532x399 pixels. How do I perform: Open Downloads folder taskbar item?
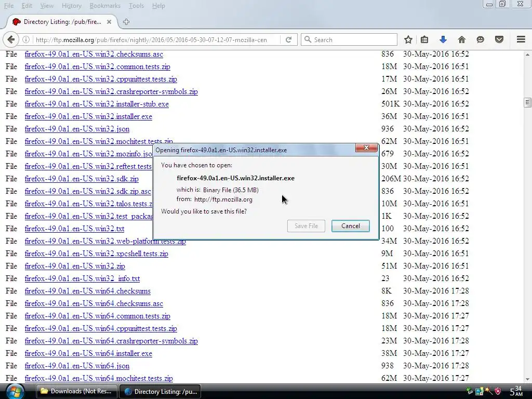76,391
